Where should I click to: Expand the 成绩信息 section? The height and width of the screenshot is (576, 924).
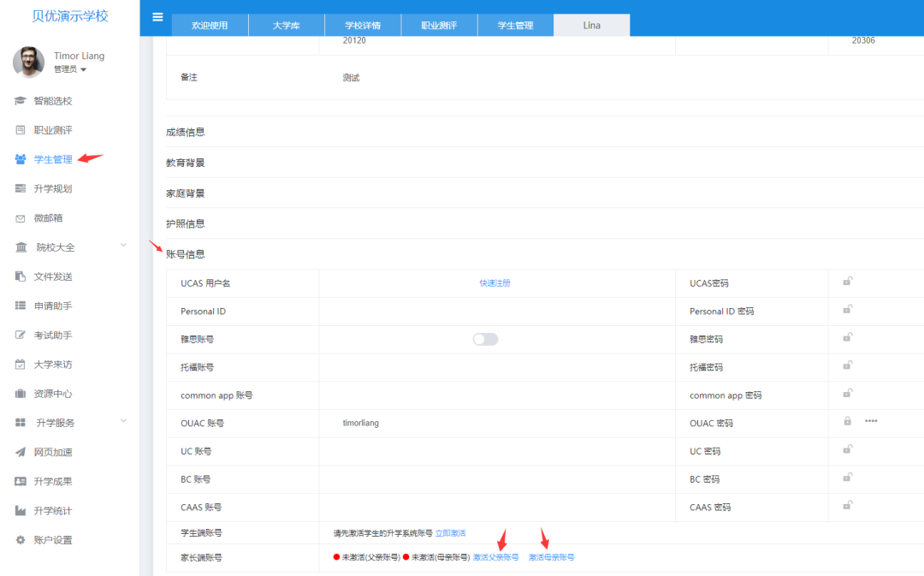(x=186, y=132)
